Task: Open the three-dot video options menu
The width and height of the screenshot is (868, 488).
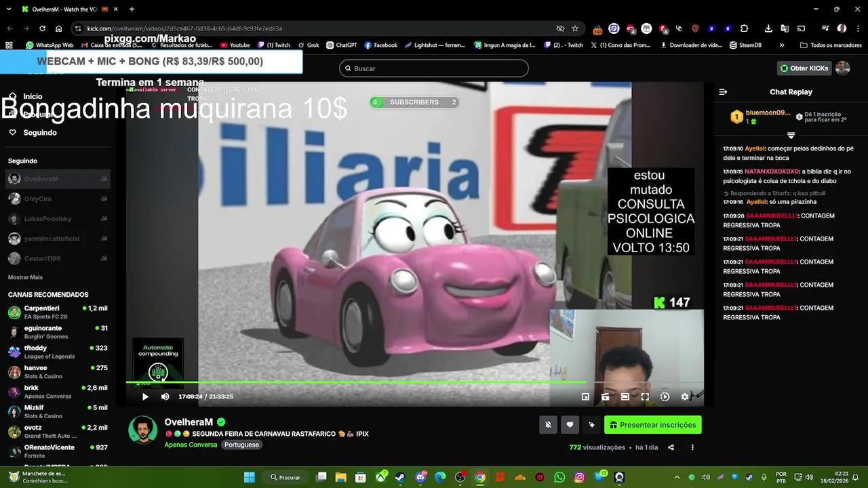Action: tap(692, 447)
